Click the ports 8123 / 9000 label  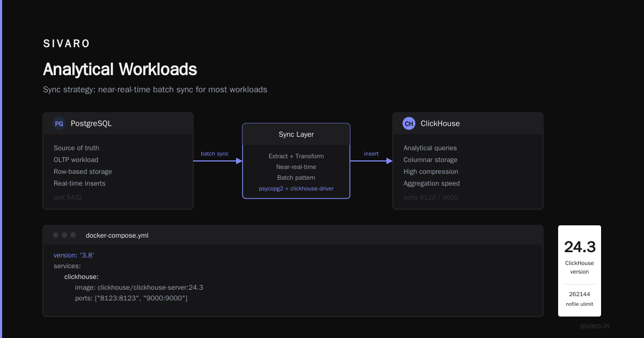click(x=430, y=197)
